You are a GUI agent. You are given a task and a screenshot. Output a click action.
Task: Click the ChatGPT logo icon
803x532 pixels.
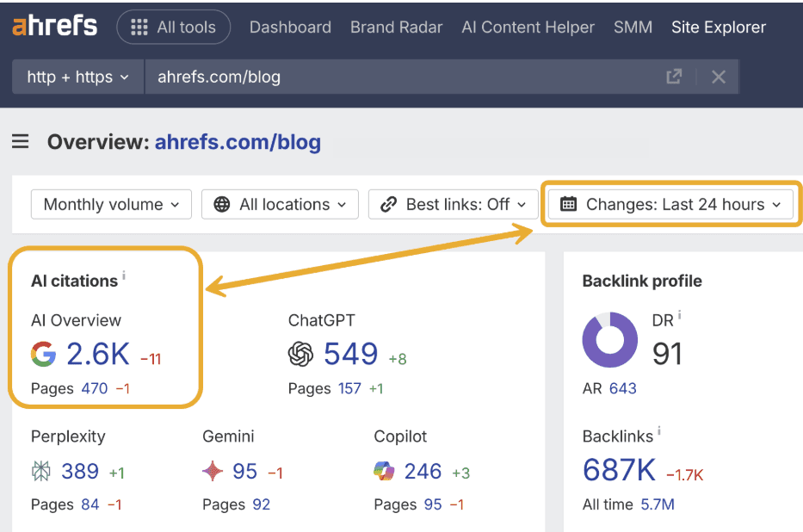300,354
